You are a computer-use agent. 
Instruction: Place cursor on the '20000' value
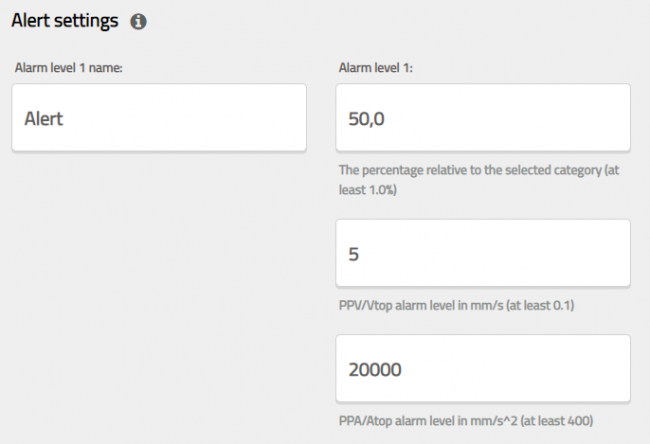[x=374, y=370]
